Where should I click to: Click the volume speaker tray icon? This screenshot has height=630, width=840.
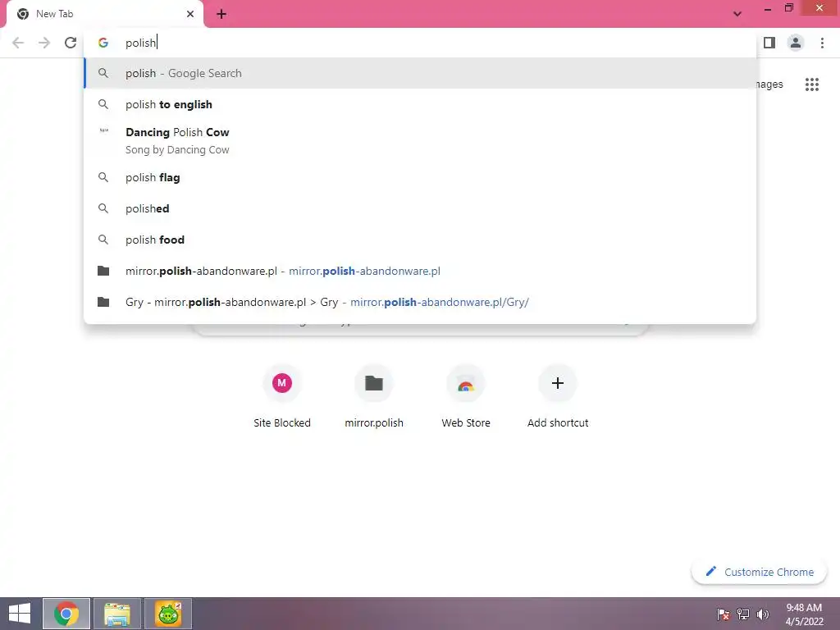tap(763, 614)
